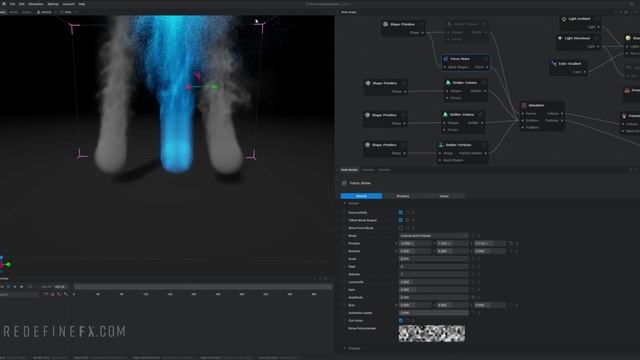
Task: Select topmost Shape Primitive node icon
Action: tap(385, 24)
